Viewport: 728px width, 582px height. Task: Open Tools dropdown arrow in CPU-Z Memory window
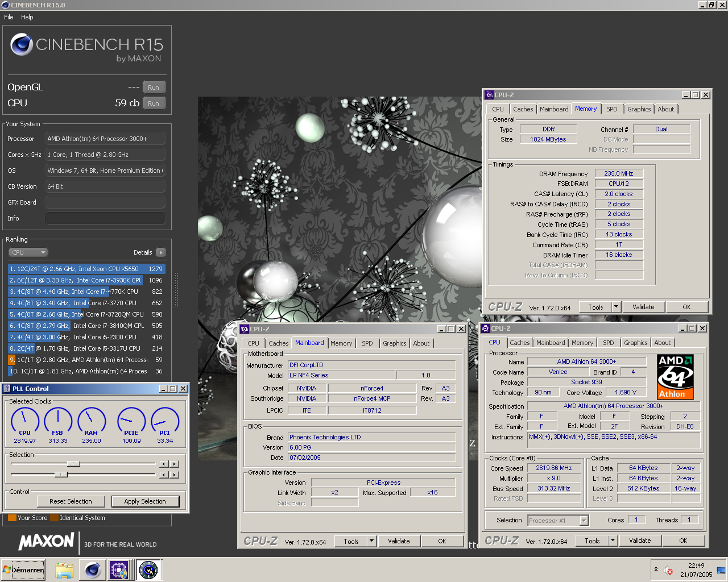point(615,307)
